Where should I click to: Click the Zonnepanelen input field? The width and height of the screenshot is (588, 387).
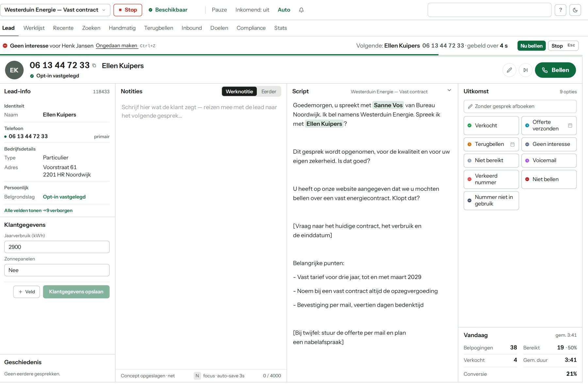click(57, 270)
